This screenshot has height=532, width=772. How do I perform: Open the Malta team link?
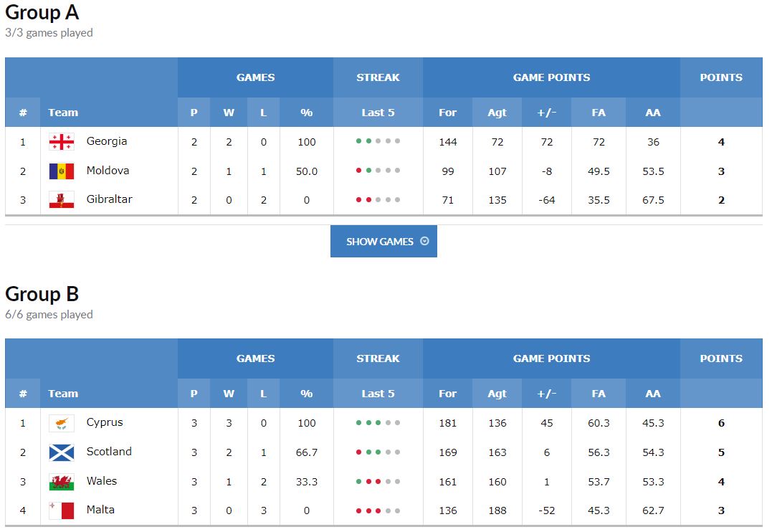(100, 509)
